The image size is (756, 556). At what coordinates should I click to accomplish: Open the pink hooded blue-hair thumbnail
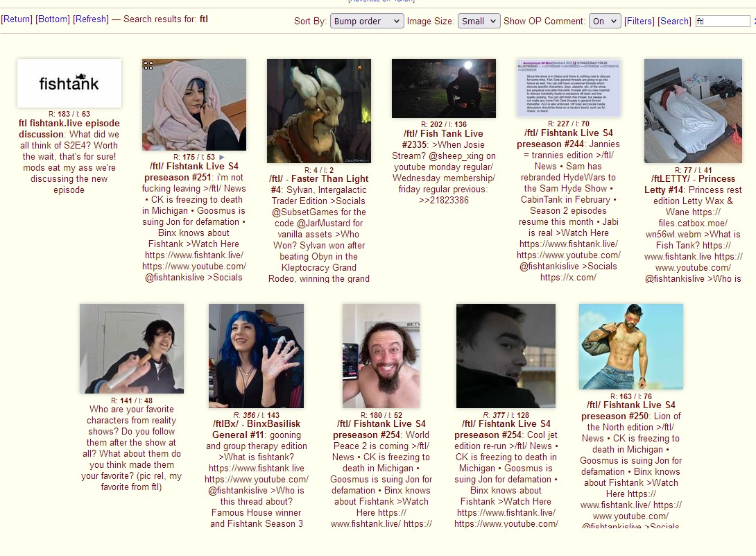(x=194, y=105)
